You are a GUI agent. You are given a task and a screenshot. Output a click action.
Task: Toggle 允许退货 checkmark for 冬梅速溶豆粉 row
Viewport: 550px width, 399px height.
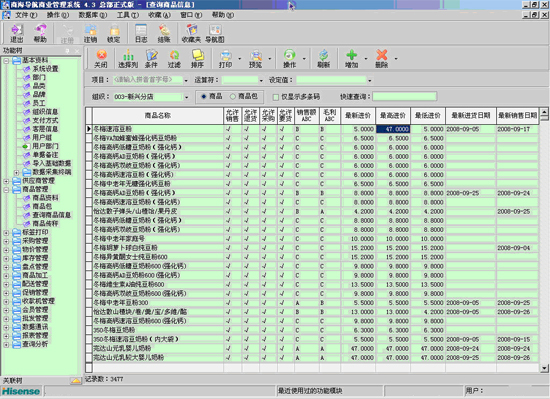[247, 129]
